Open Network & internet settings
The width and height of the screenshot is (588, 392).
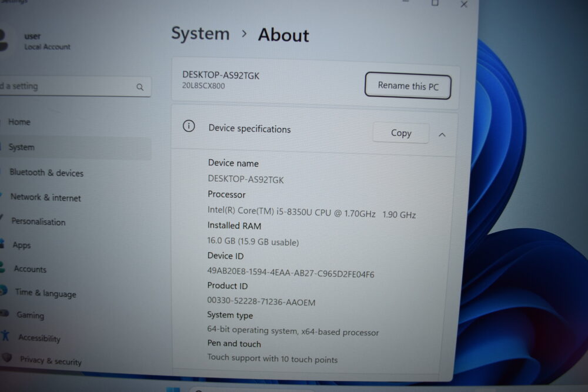coord(45,197)
